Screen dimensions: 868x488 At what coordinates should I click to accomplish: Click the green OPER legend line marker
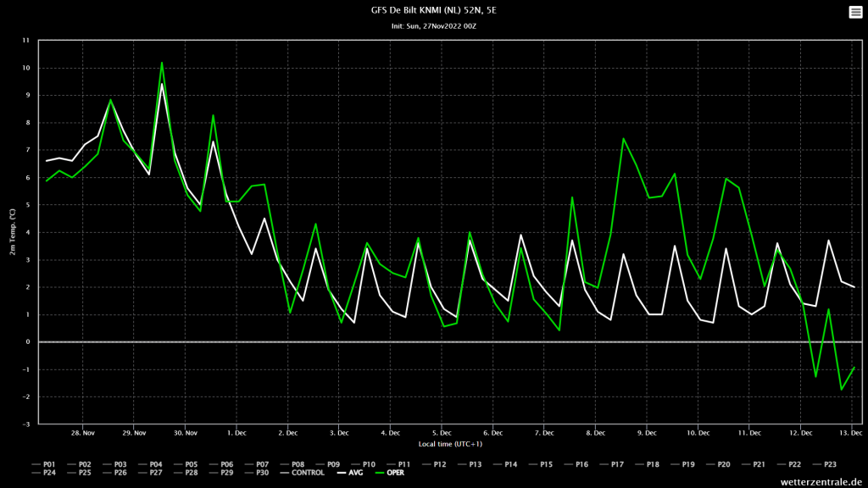click(x=380, y=473)
